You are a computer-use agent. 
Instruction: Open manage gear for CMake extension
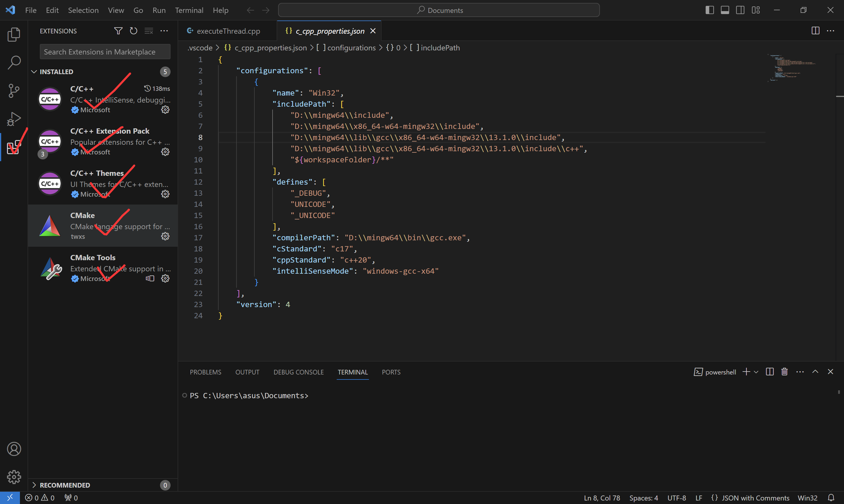165,236
